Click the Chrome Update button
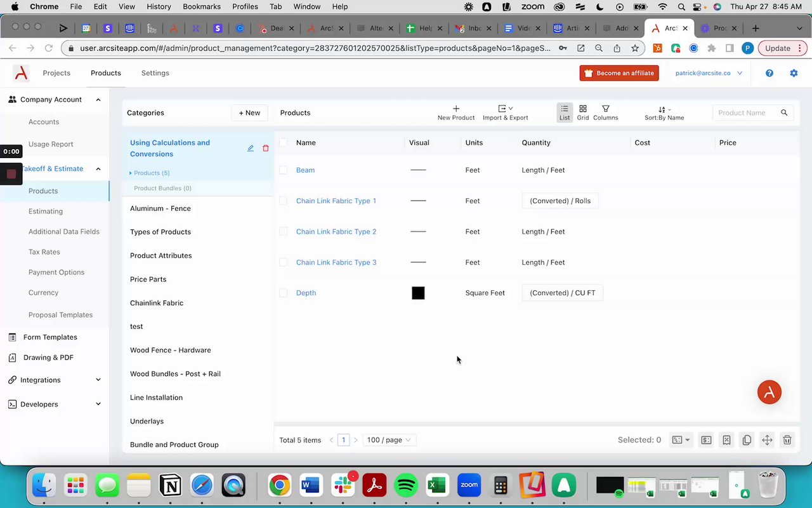Image resolution: width=812 pixels, height=508 pixels. 782,48
